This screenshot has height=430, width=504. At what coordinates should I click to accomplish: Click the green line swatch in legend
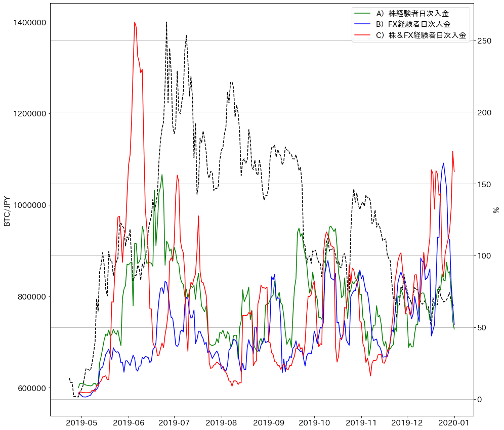click(363, 13)
